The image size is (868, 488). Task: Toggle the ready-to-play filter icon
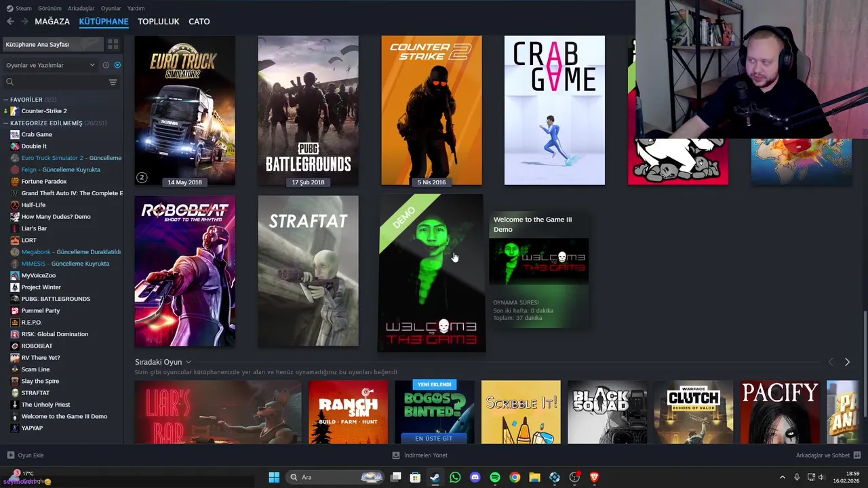point(117,65)
